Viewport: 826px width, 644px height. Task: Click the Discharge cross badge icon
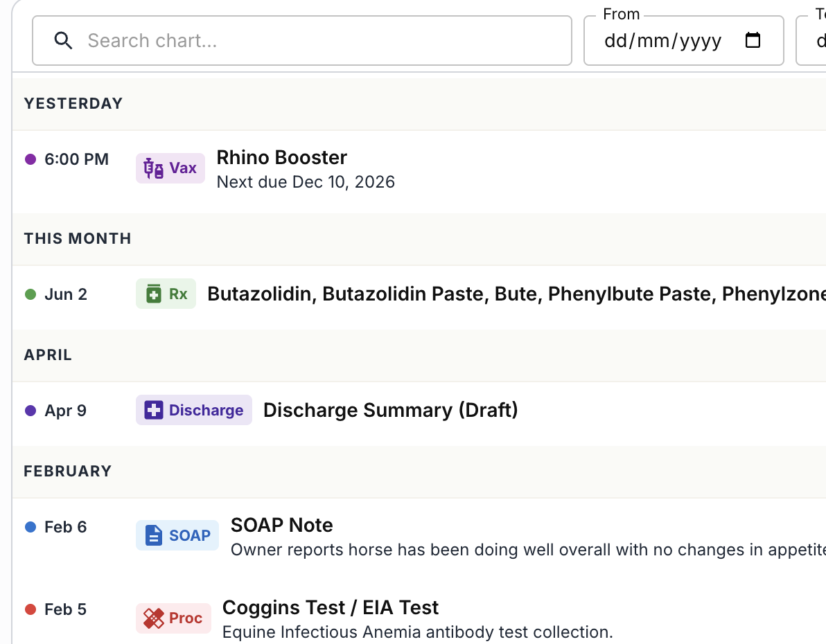coord(154,410)
